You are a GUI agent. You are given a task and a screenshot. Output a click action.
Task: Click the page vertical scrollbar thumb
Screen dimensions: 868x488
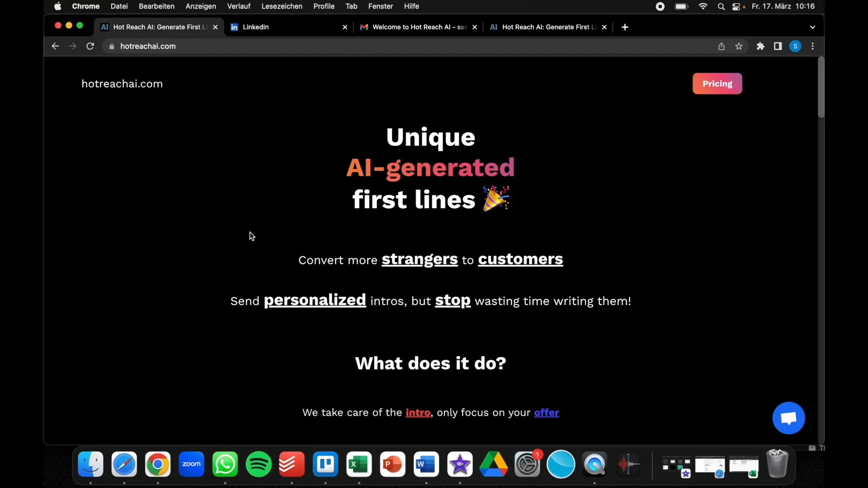(x=821, y=87)
